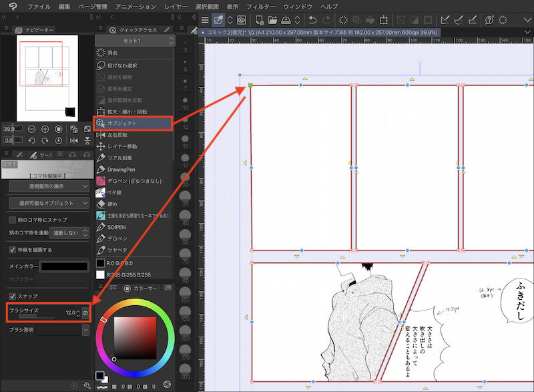Rotate canvas right in Navigator
The height and width of the screenshot is (392, 534).
tap(45, 140)
